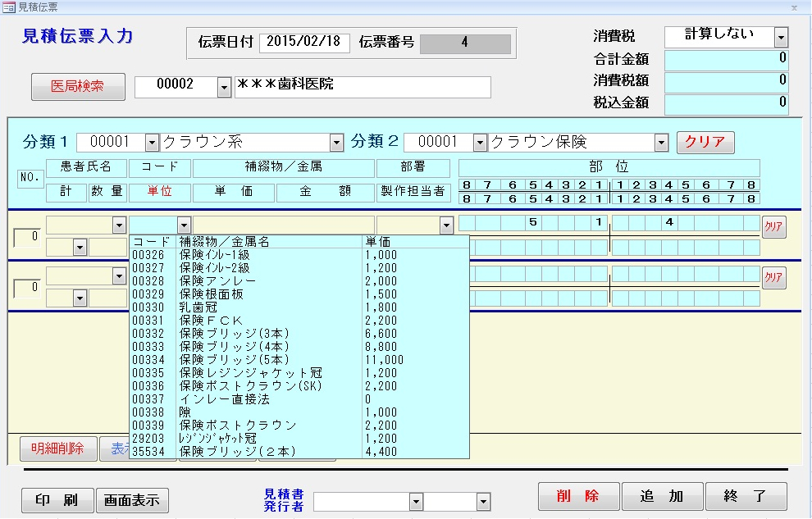Click the 明細削除 button

coord(57,448)
